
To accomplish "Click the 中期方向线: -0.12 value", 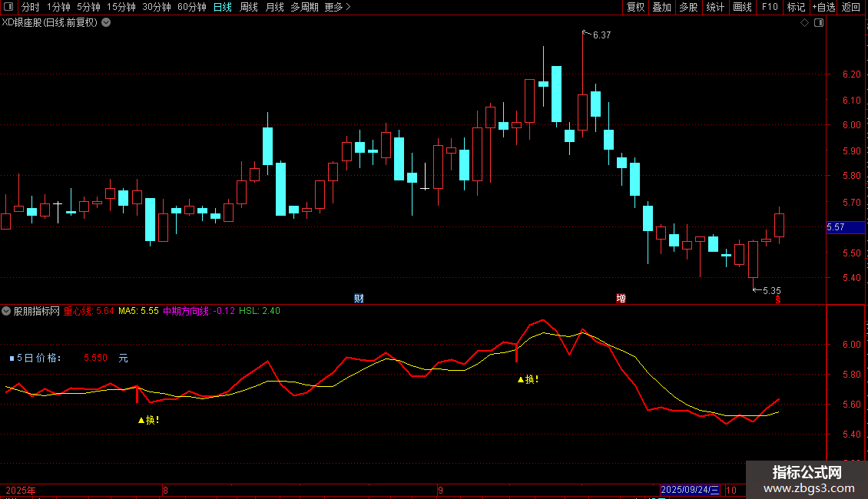I will (199, 311).
